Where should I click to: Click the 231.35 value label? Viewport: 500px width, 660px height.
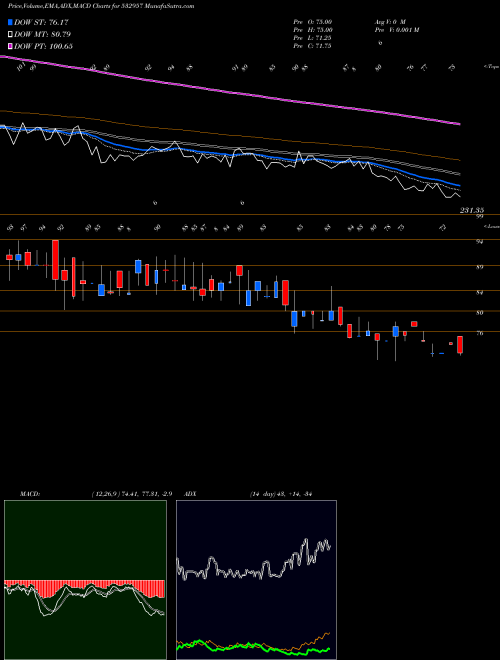coord(472,210)
